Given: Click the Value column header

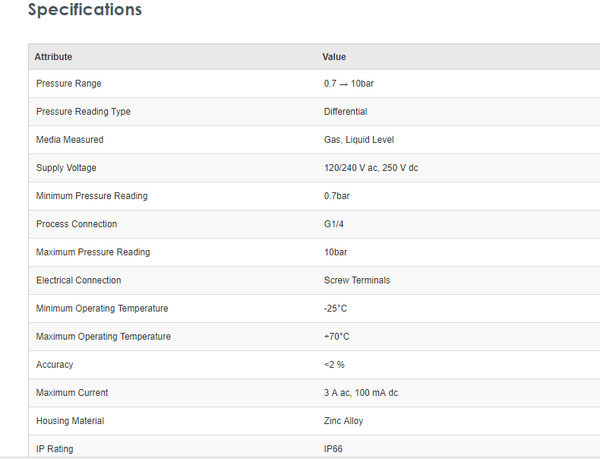Looking at the screenshot, I should pos(334,57).
